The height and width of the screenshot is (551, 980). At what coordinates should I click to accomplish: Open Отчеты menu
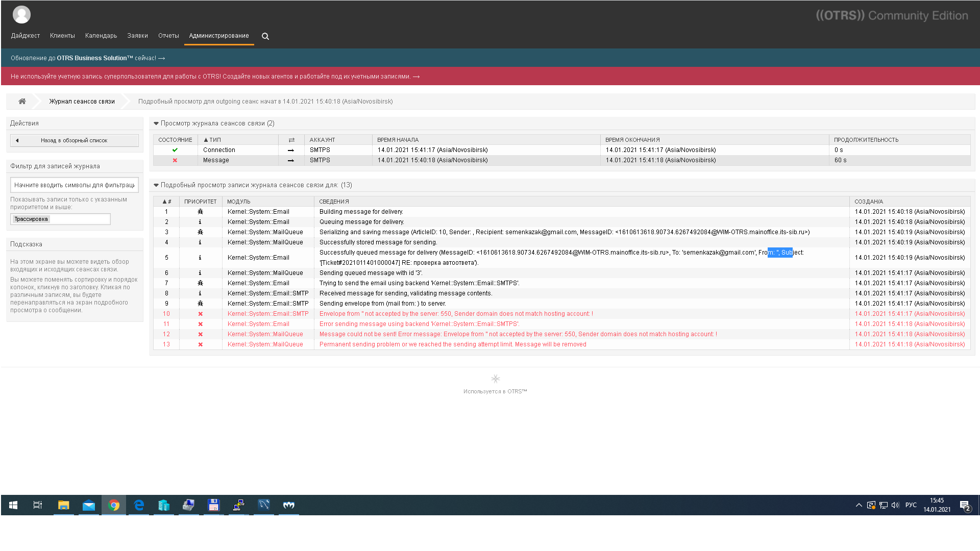coord(168,36)
